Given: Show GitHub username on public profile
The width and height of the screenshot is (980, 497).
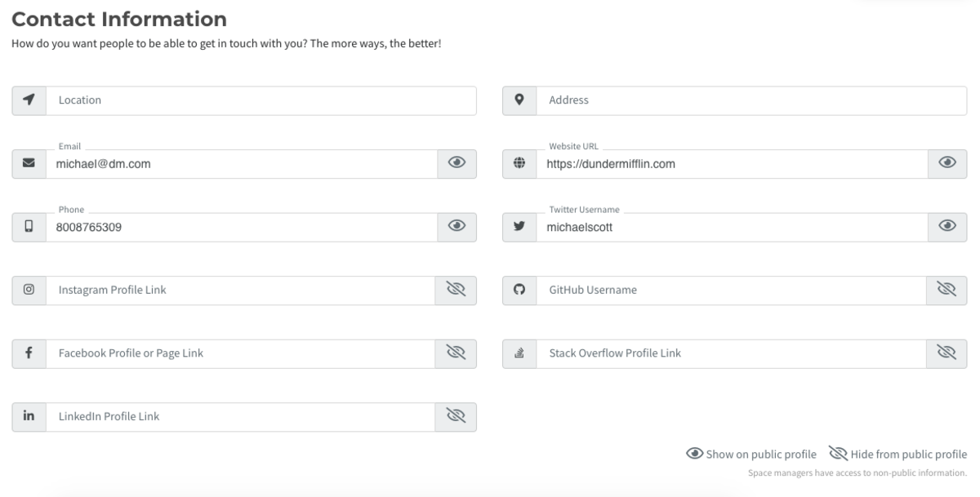Looking at the screenshot, I should tap(947, 290).
